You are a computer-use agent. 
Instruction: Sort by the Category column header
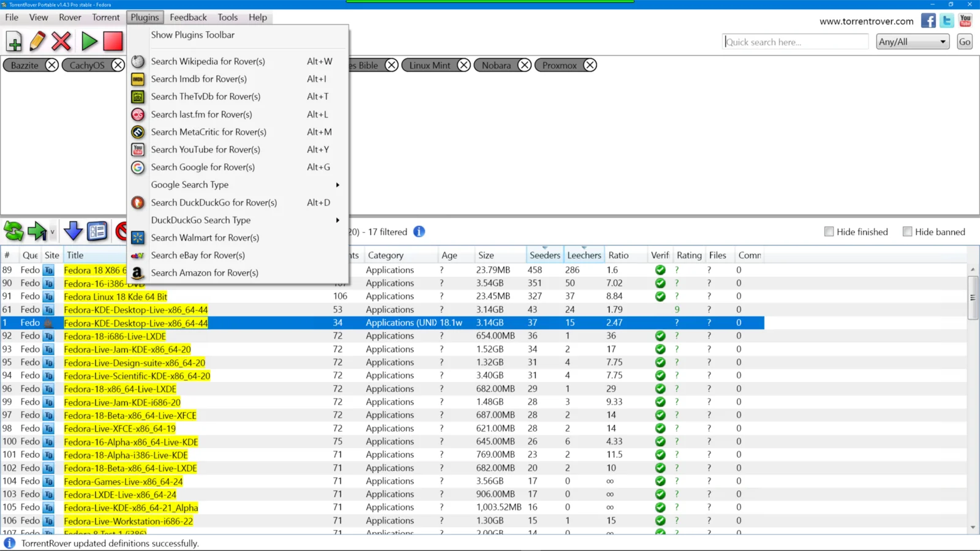pyautogui.click(x=401, y=255)
